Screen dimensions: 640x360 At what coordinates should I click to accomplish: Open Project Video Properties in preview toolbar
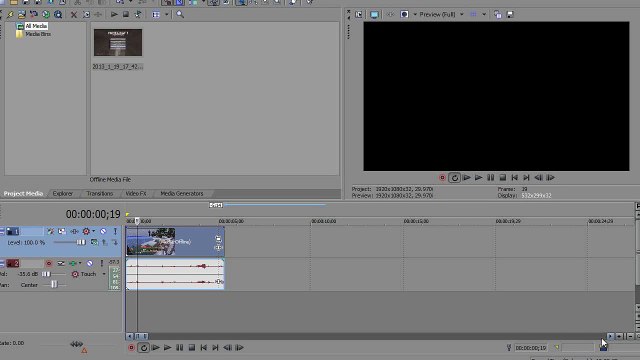coord(358,15)
